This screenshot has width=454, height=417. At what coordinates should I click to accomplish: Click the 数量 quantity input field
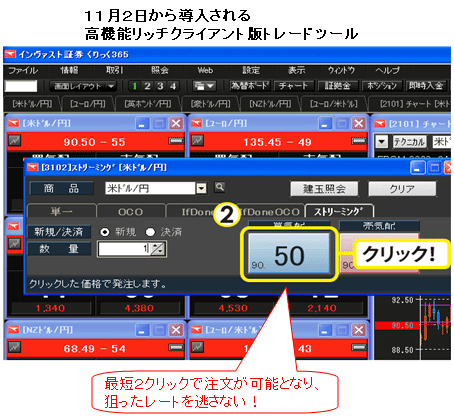(124, 249)
